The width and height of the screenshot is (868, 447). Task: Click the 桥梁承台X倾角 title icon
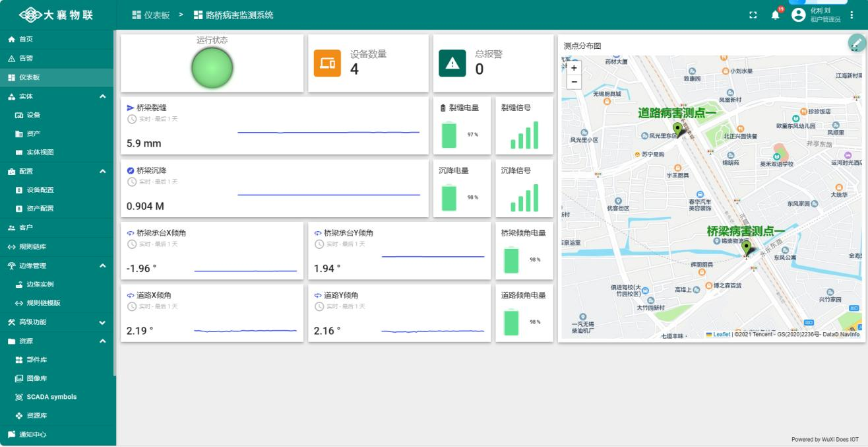pos(131,233)
